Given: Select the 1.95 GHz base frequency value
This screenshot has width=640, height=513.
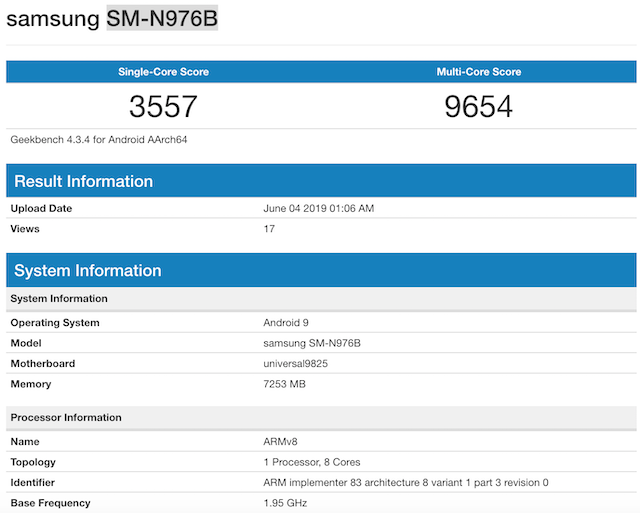Looking at the screenshot, I should coord(286,503).
